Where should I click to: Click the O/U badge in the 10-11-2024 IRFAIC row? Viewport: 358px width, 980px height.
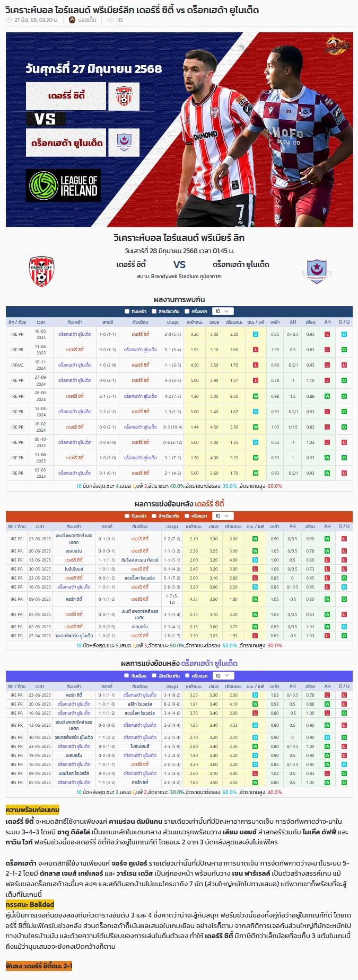coord(344,365)
